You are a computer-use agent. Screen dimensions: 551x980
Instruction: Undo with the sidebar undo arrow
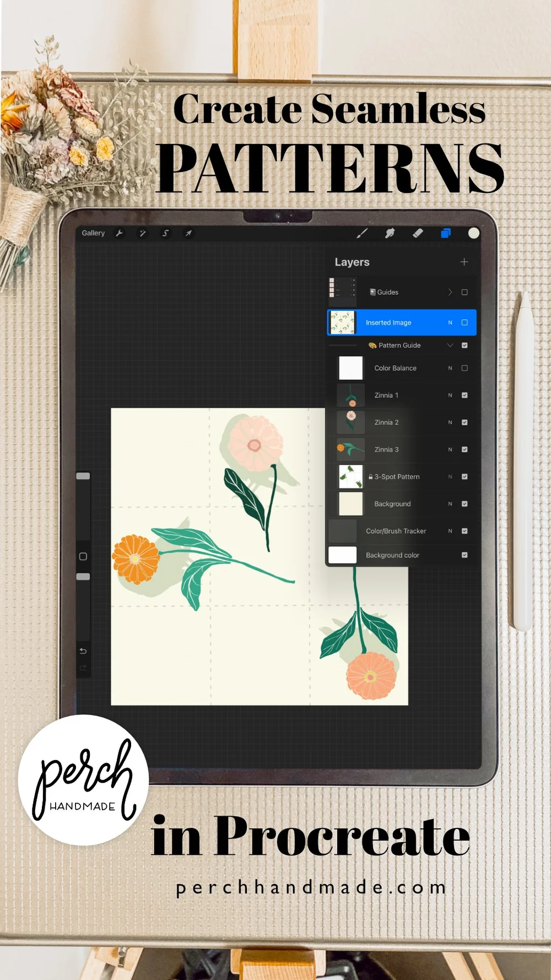[x=83, y=651]
